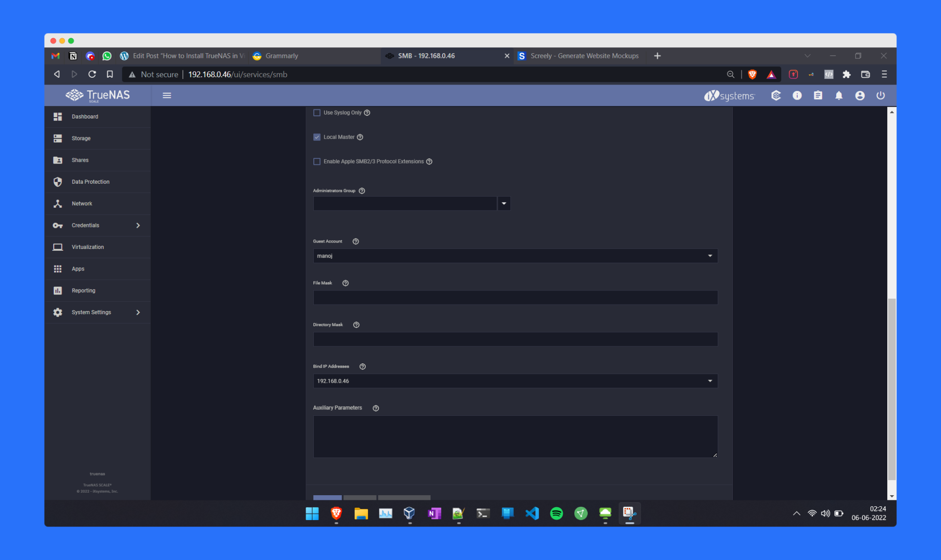Expand the Credentials sidebar menu
Image resolution: width=941 pixels, height=560 pixels.
(x=85, y=225)
